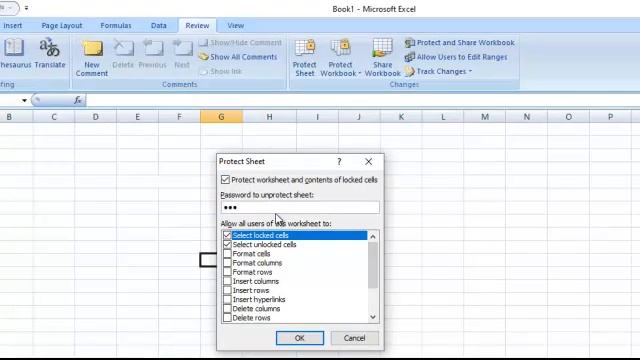Viewport: 640px width, 360px height.
Task: Switch to the Page Layout tab
Action: 62,26
